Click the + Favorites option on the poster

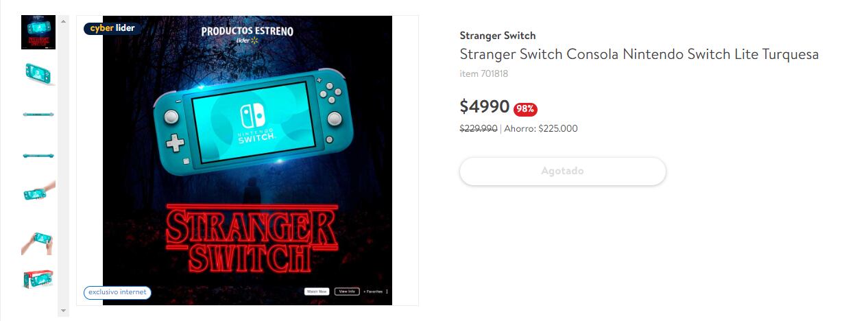coord(373,292)
